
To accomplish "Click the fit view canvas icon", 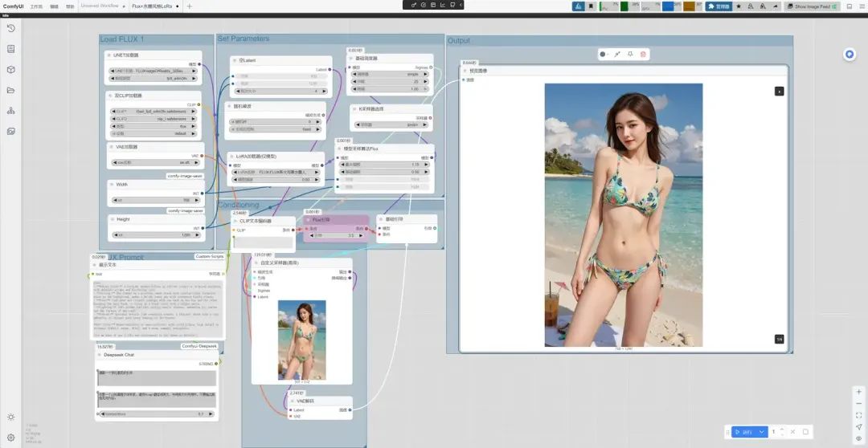I will pos(858,415).
